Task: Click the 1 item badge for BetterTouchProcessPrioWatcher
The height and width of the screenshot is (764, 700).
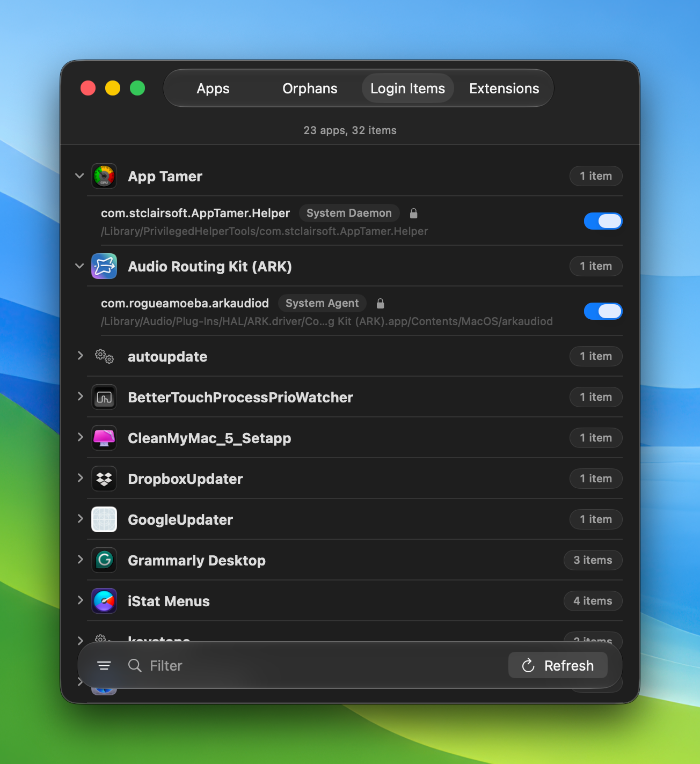Action: tap(596, 397)
